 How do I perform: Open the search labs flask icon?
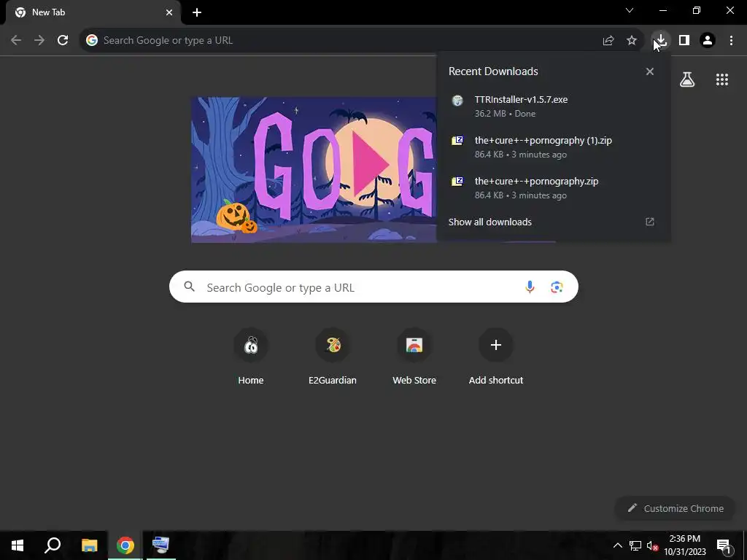click(x=687, y=79)
